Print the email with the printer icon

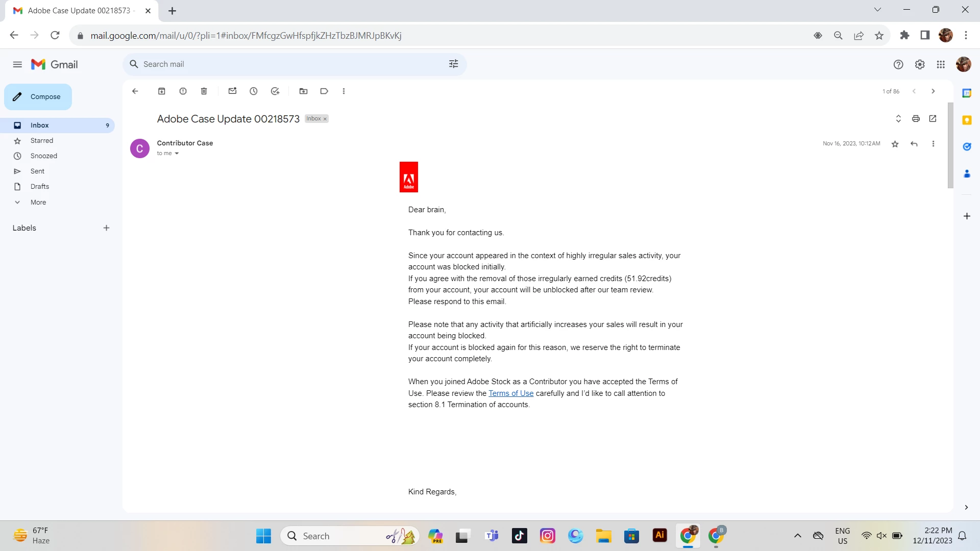[916, 119]
